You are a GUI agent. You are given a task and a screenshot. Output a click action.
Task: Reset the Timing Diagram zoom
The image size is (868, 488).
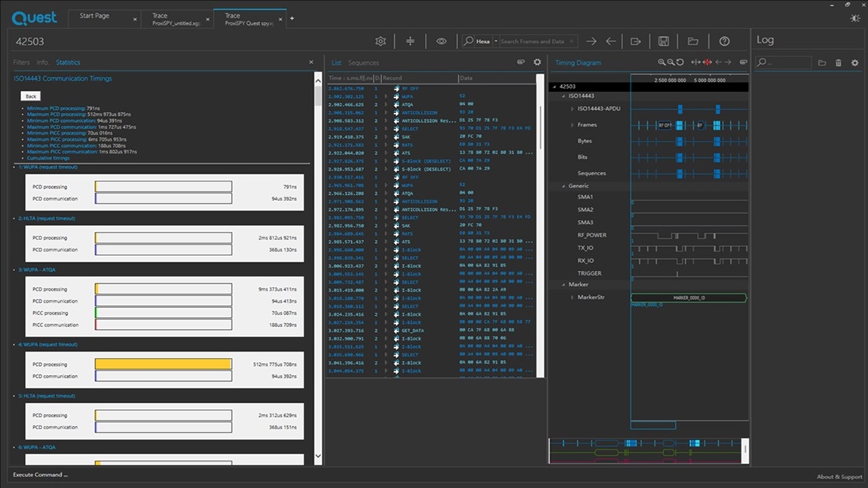tap(680, 63)
